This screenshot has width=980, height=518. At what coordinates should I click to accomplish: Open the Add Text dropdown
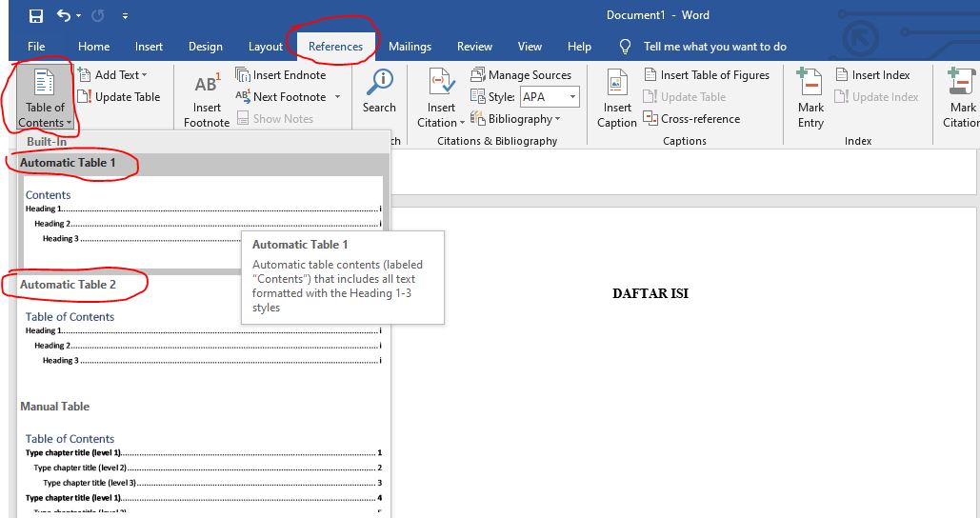[x=112, y=75]
